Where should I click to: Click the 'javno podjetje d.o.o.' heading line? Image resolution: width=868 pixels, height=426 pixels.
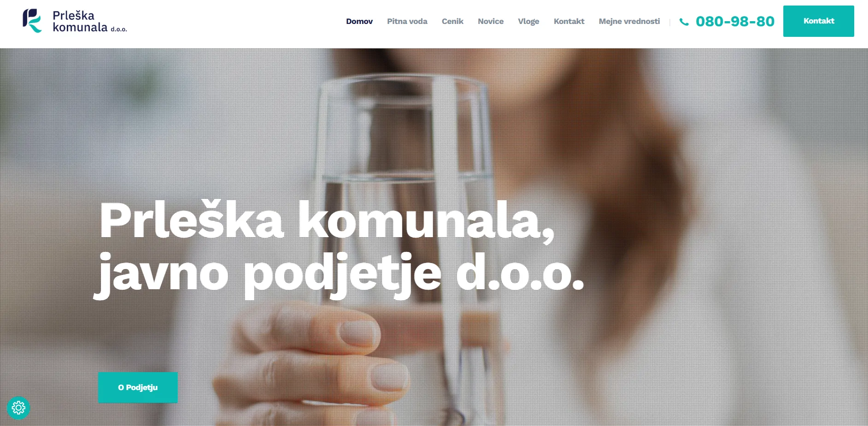(339, 275)
